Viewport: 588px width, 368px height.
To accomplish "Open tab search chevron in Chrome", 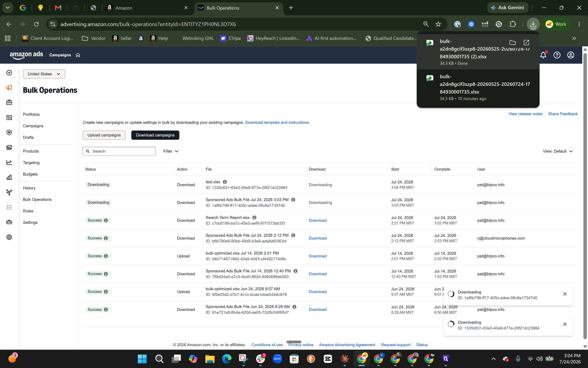I will 7,8.
